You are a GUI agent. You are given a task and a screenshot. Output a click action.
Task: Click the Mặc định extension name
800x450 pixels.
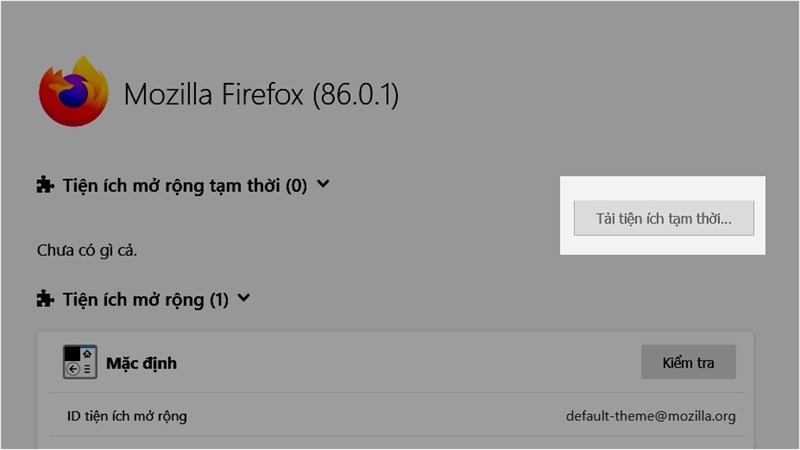tap(141, 363)
